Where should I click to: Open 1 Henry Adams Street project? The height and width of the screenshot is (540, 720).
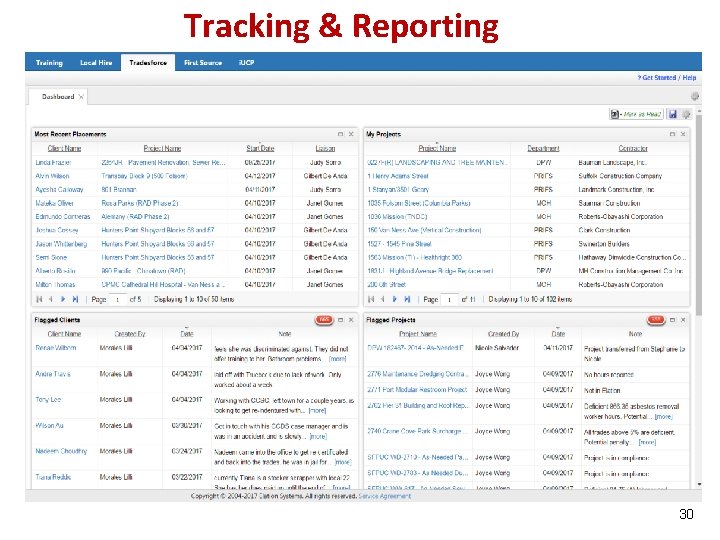point(398,176)
